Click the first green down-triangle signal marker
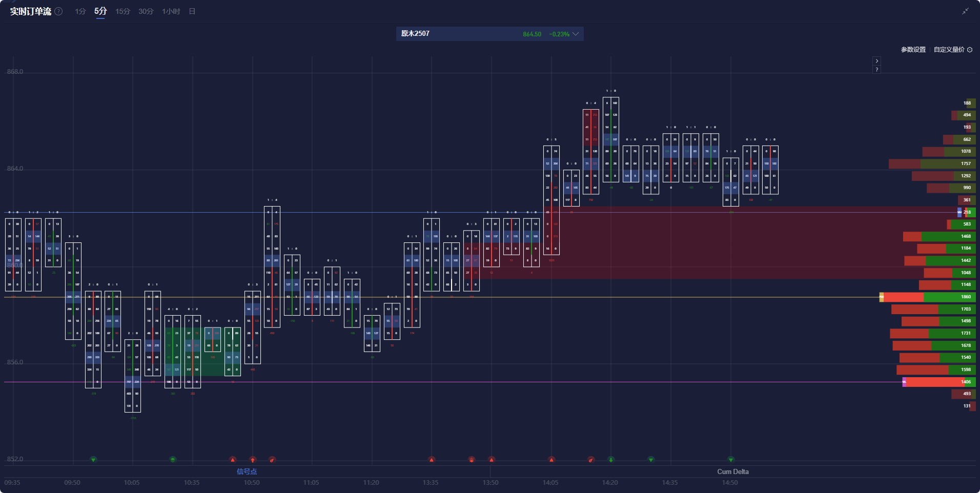This screenshot has height=493, width=980. click(93, 460)
